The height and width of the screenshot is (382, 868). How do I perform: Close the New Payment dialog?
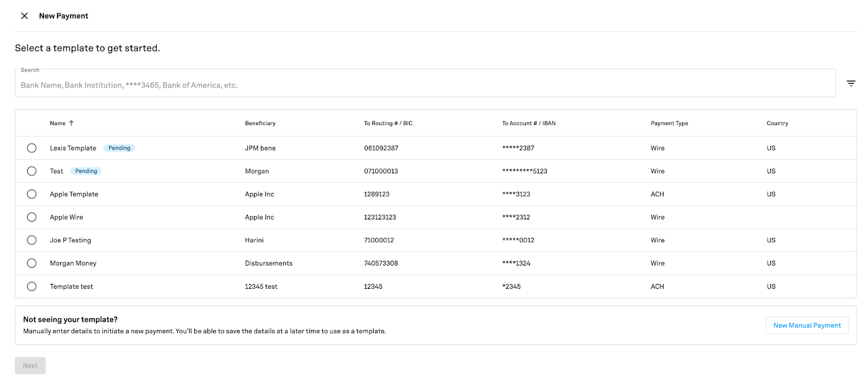pos(24,16)
